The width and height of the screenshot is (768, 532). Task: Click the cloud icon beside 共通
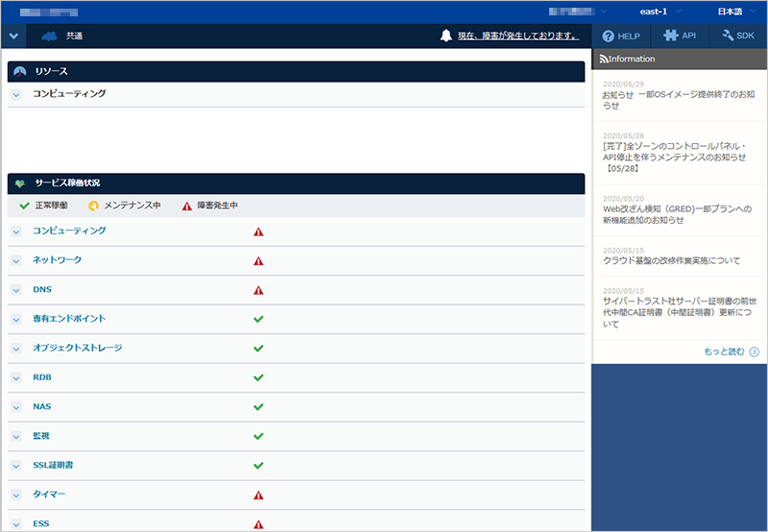pyautogui.click(x=50, y=36)
